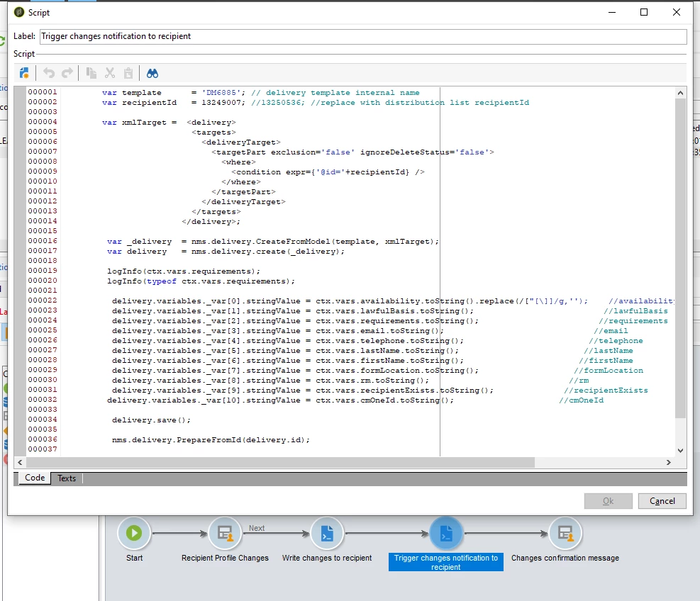The height and width of the screenshot is (601, 700).
Task: Select the Start workflow activity icon
Action: point(134,533)
